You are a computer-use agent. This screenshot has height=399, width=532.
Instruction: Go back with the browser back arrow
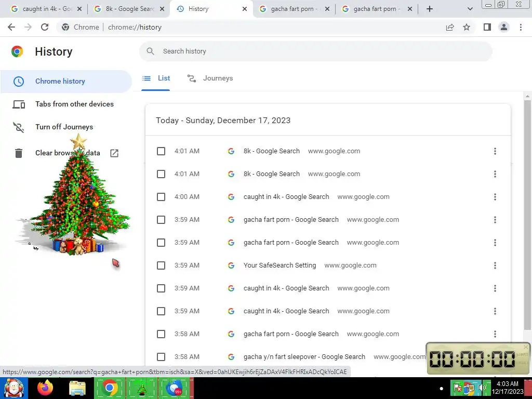coord(11,27)
